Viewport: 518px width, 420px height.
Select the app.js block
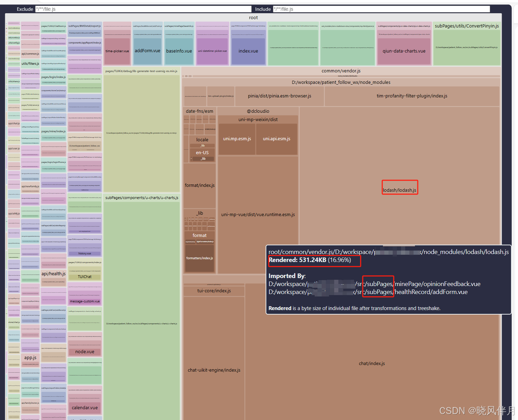click(x=30, y=358)
